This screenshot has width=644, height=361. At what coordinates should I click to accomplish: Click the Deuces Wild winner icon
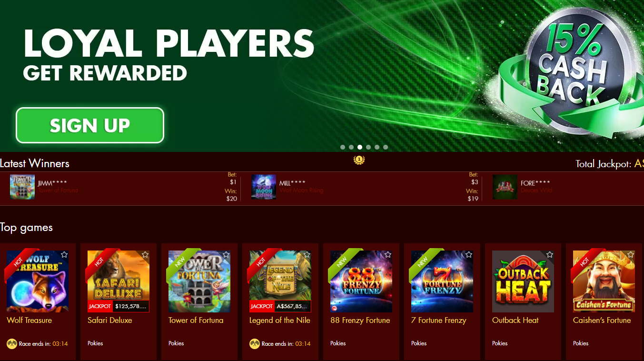coord(505,187)
